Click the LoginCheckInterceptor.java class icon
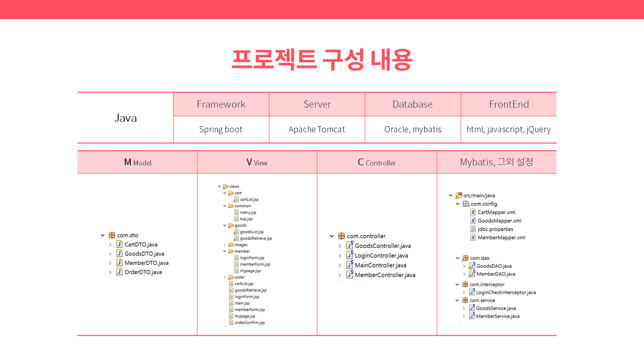 pyautogui.click(x=472, y=292)
